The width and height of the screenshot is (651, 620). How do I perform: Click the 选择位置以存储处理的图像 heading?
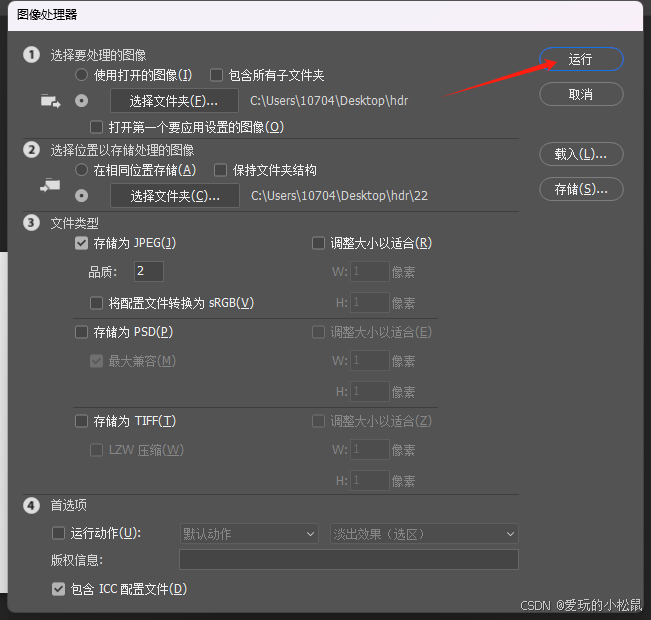pyautogui.click(x=122, y=150)
